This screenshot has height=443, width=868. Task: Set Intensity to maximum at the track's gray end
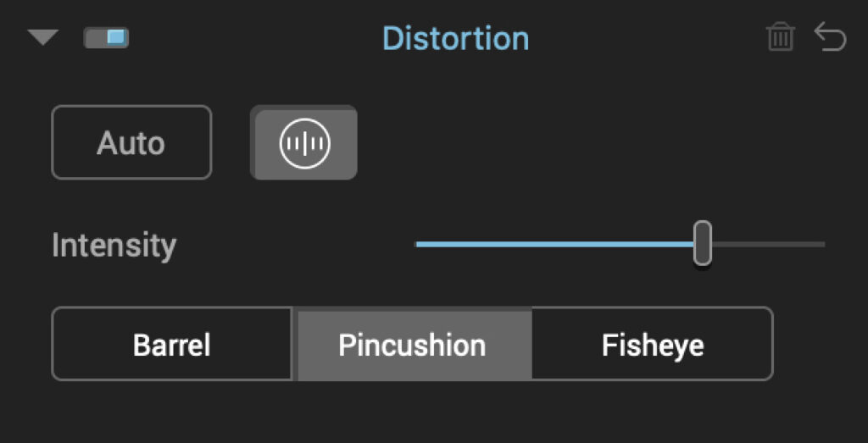coord(822,244)
